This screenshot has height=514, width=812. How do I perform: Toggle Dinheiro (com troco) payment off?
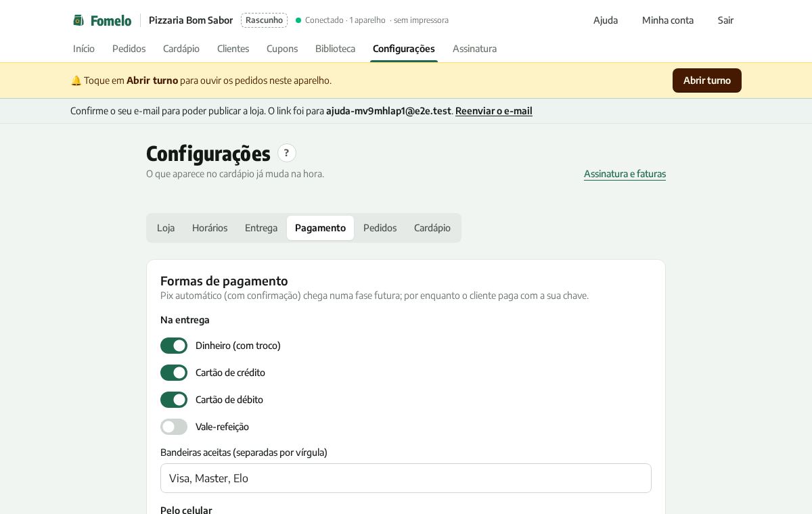coord(174,346)
